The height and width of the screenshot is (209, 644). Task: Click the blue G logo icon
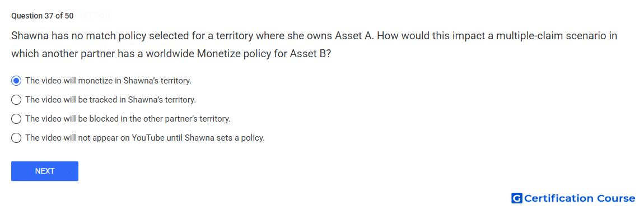[x=517, y=198]
